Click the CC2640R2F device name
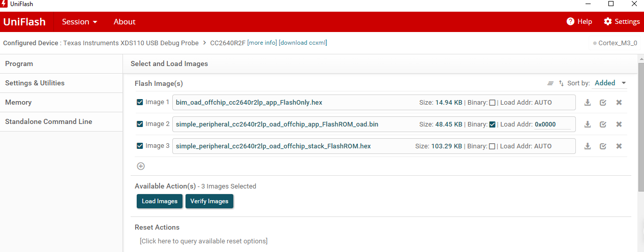The image size is (644, 252). [228, 43]
